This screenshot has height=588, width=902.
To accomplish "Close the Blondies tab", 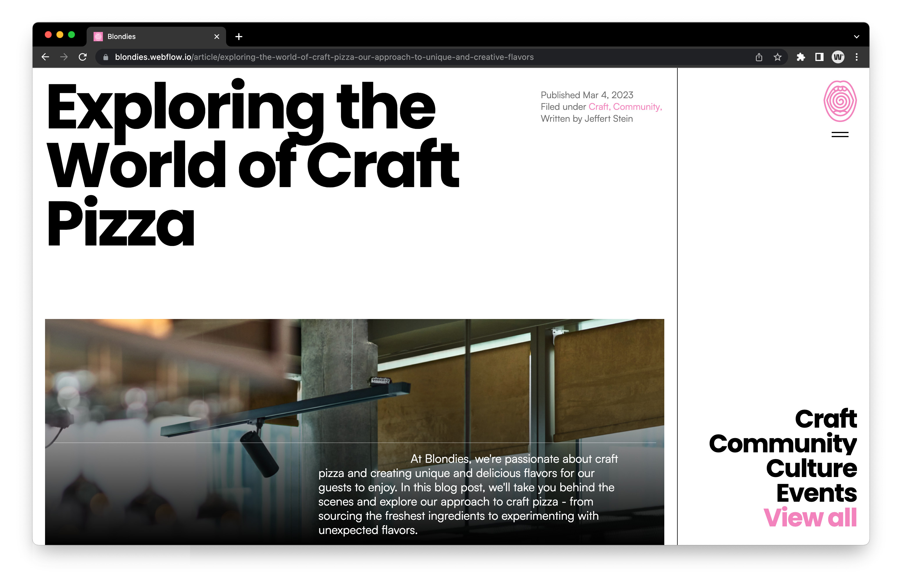I will pos(217,37).
